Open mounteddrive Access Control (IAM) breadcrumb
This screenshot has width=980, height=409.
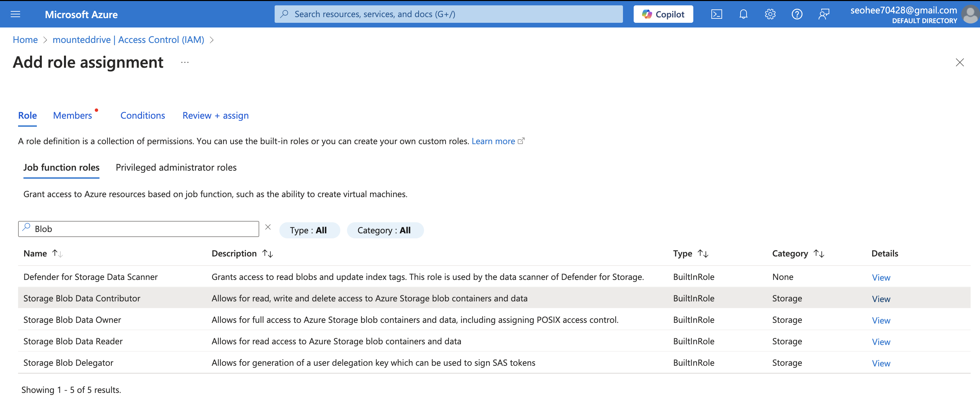[x=128, y=40]
